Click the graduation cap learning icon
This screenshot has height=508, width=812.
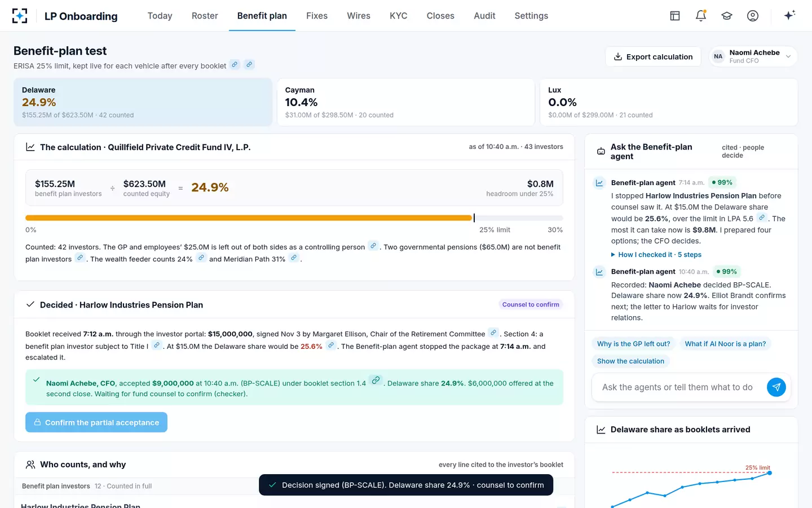click(x=727, y=16)
